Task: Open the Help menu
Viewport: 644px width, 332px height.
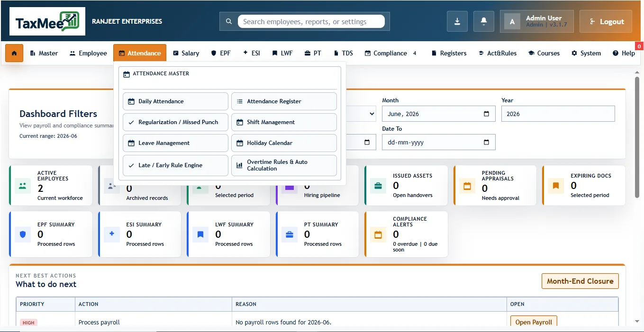Action: pos(624,53)
